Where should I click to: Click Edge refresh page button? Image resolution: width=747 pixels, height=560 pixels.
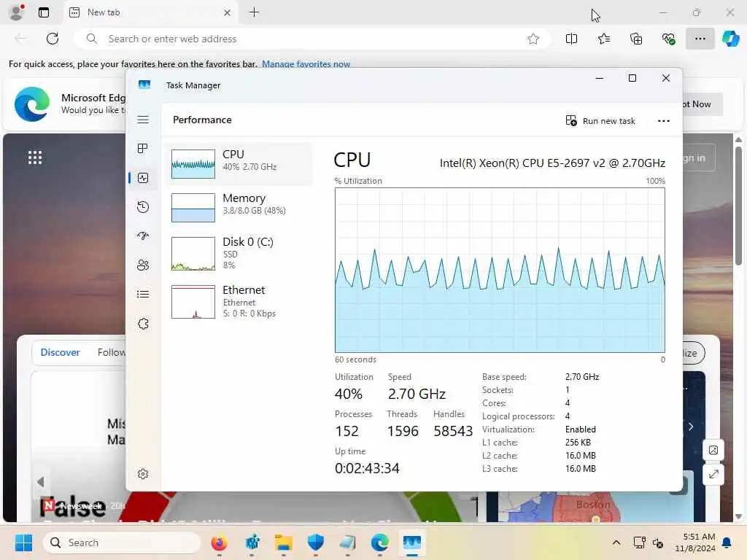pos(53,39)
